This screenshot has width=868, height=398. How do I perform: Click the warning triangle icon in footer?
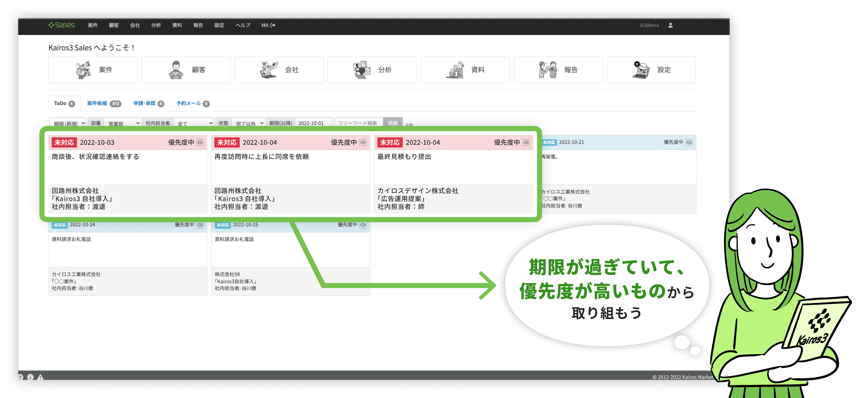point(40,377)
